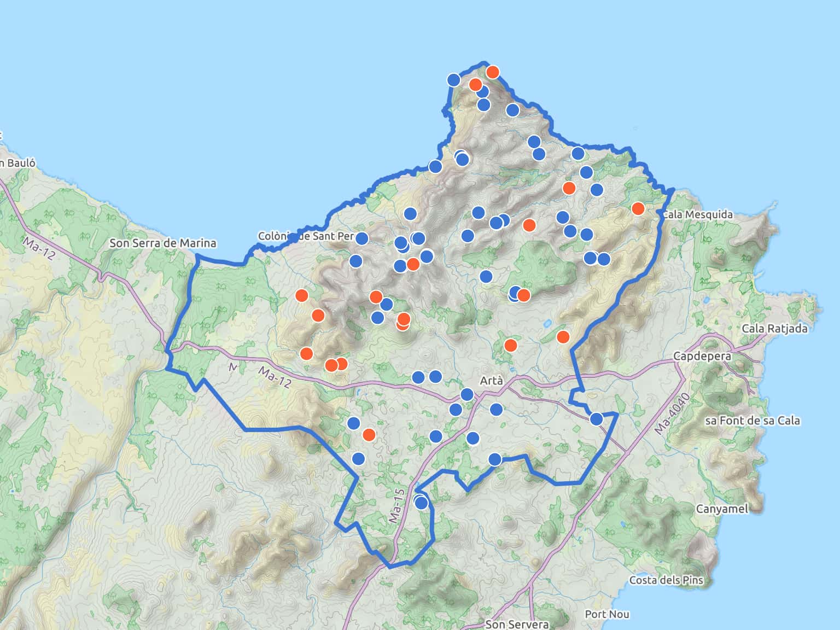
Task: Select the only orange marker south of Ma-12 road
Action: [369, 435]
